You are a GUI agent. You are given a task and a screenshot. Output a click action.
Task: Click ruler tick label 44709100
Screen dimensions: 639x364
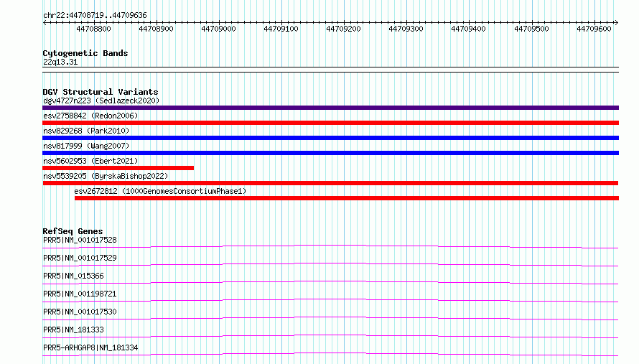pyautogui.click(x=281, y=29)
